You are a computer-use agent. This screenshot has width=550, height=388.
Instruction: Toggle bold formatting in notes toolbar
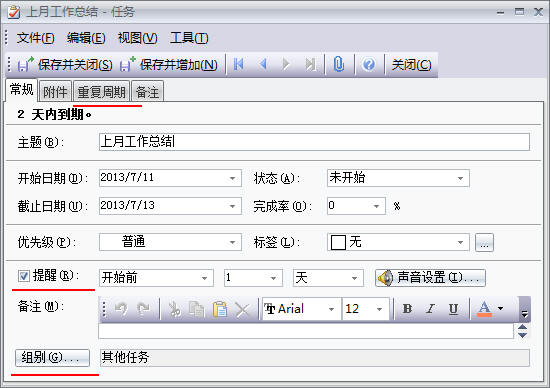[407, 309]
